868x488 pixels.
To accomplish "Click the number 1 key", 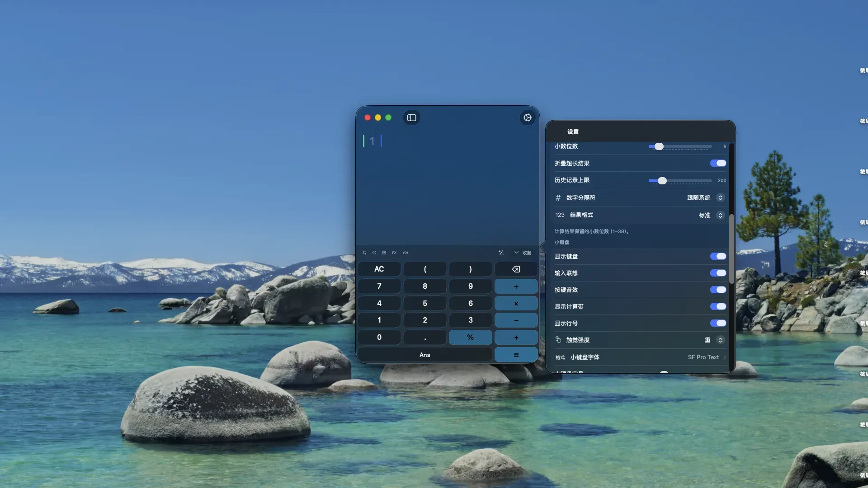I will click(379, 320).
